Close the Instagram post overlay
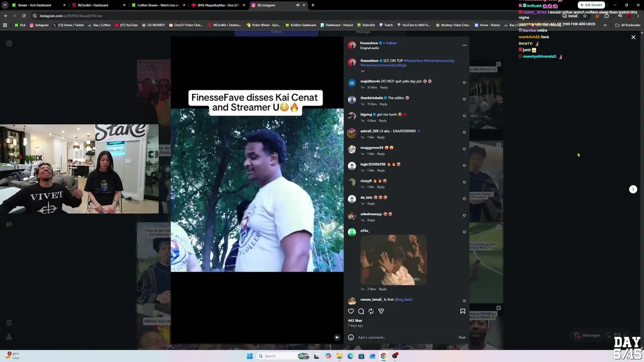The image size is (644, 362). click(x=633, y=37)
